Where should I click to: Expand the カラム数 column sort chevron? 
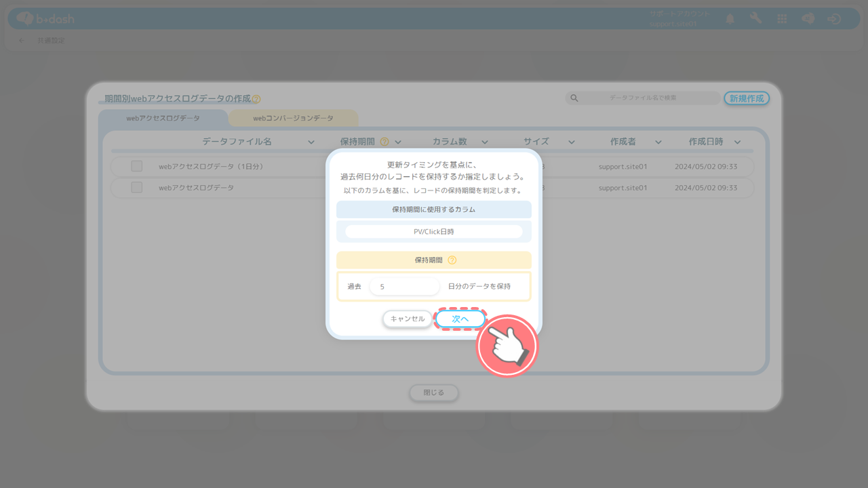point(485,142)
